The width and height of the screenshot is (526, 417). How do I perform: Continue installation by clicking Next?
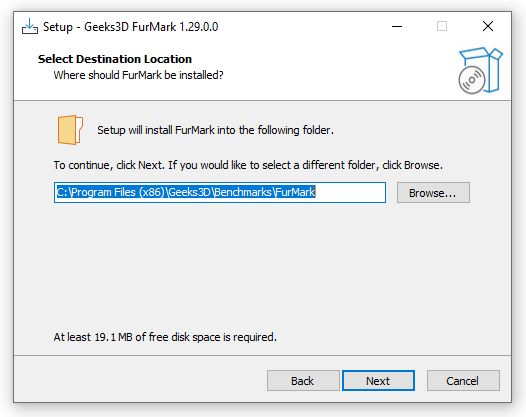[x=378, y=381]
